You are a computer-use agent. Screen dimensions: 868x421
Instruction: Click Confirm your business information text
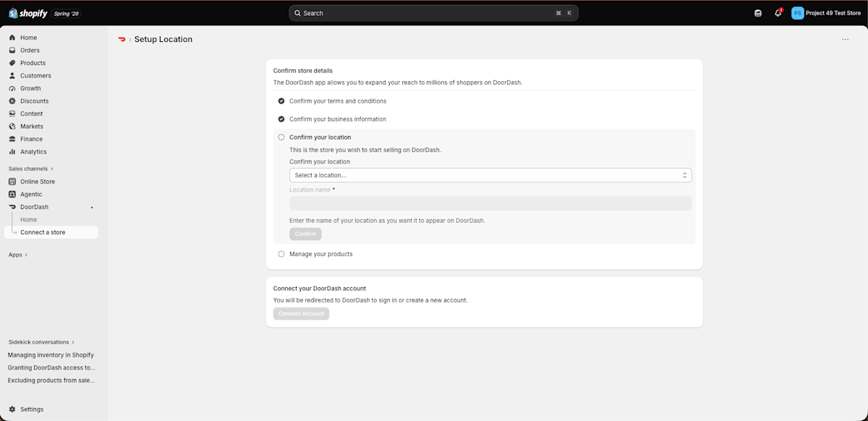[x=338, y=119]
